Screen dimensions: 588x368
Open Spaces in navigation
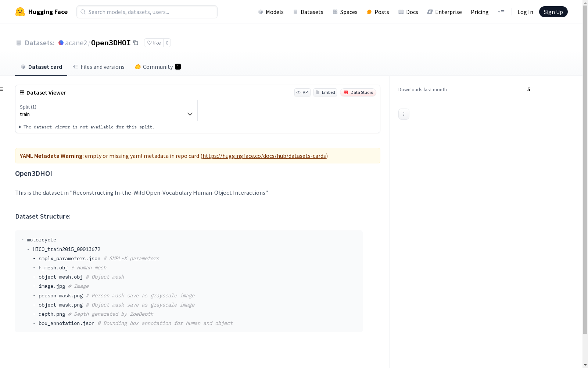point(345,12)
